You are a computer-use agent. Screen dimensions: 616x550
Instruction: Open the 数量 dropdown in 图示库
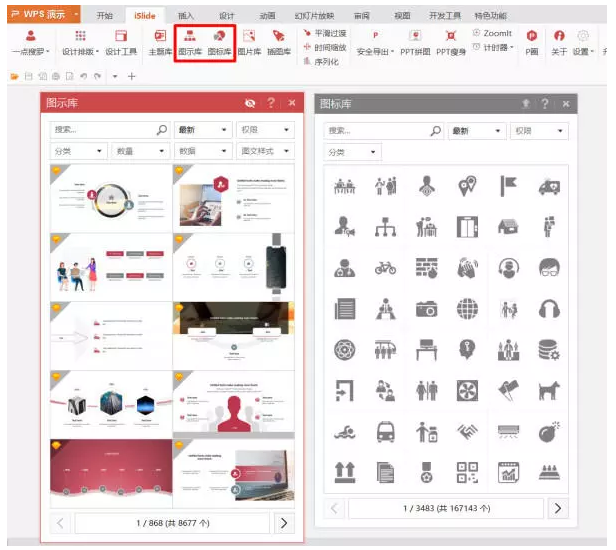tap(140, 151)
